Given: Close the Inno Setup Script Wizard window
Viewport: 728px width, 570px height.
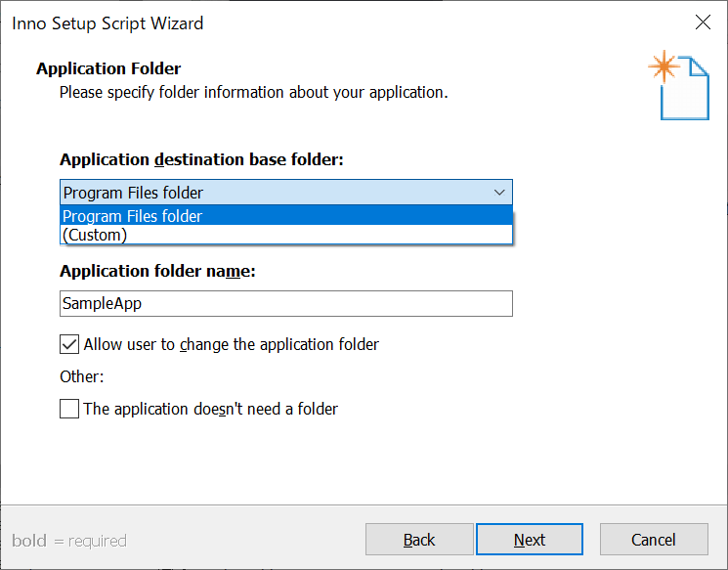Looking at the screenshot, I should point(703,22).
